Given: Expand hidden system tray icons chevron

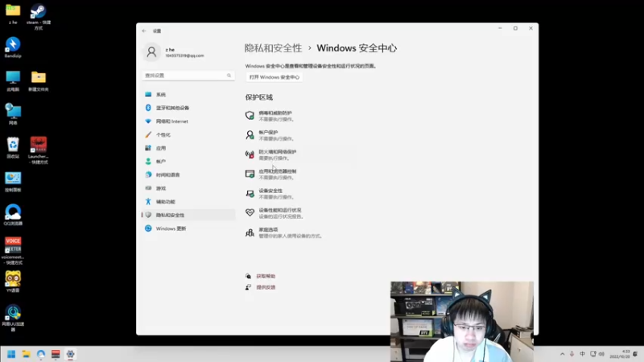Looking at the screenshot, I should pos(562,354).
